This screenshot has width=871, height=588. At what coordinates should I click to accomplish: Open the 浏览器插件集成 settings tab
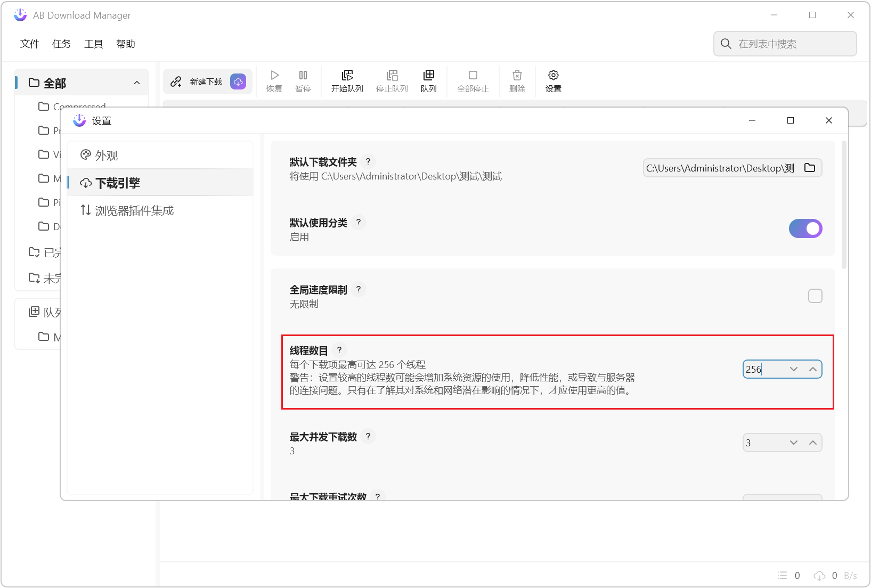coord(160,210)
